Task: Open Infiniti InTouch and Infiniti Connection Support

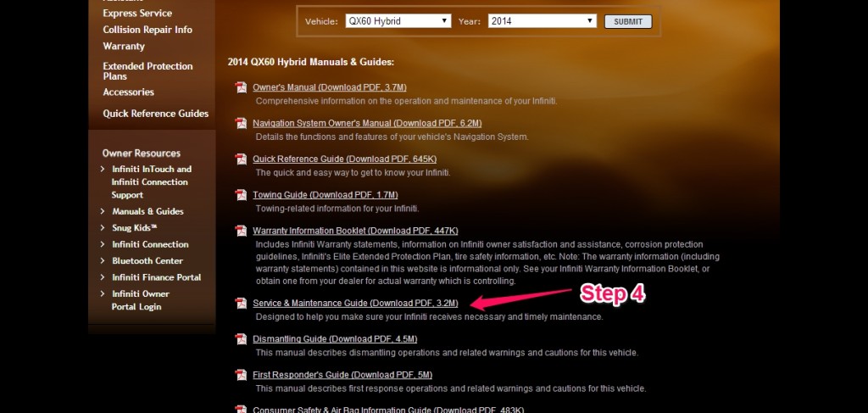Action: click(x=151, y=182)
